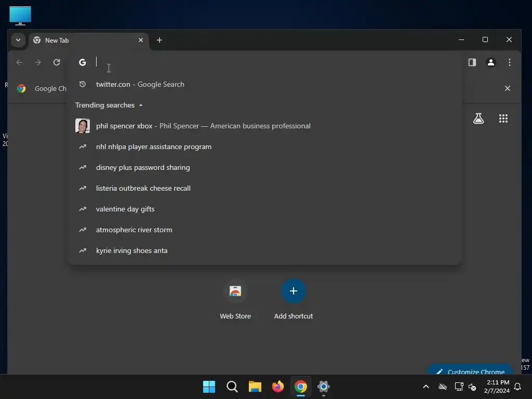Minimize the Chrome window
532x399 pixels.
pos(461,39)
